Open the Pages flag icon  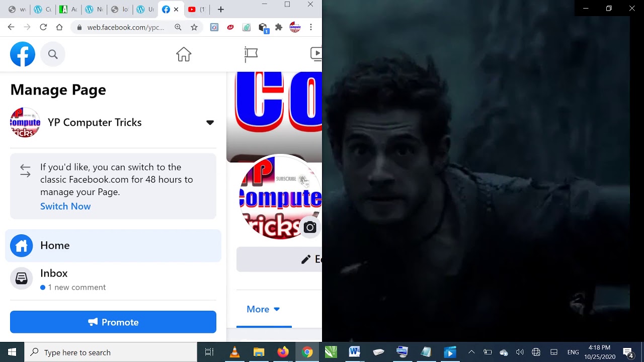(251, 54)
